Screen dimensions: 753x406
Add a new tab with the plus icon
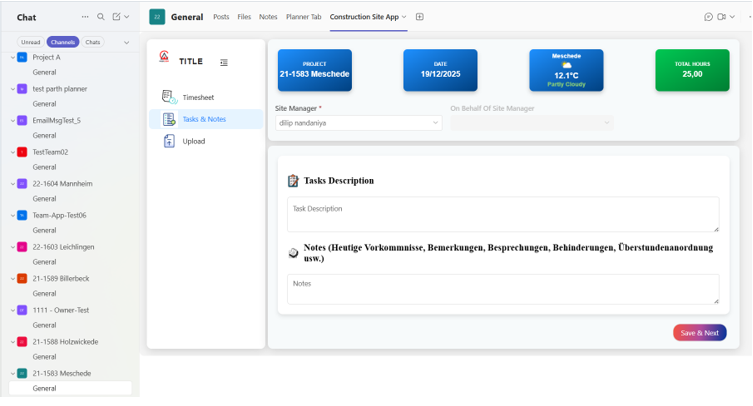(420, 17)
